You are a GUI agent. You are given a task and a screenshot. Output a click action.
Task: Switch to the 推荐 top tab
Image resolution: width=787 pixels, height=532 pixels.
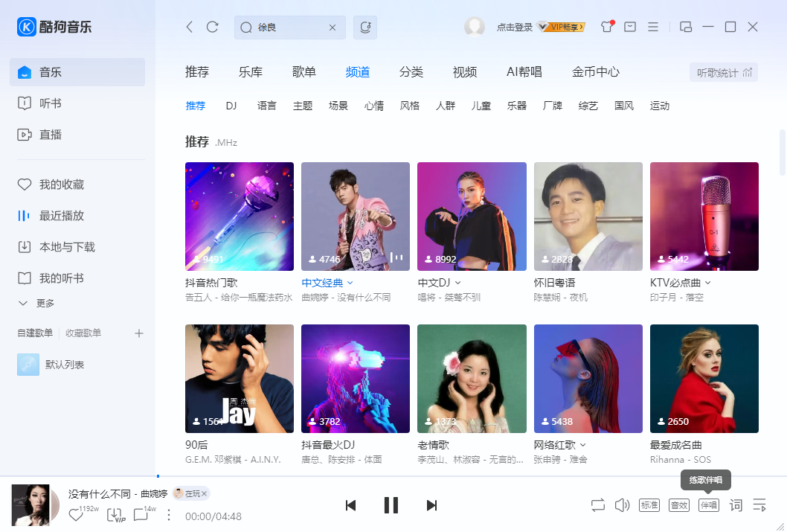[196, 72]
